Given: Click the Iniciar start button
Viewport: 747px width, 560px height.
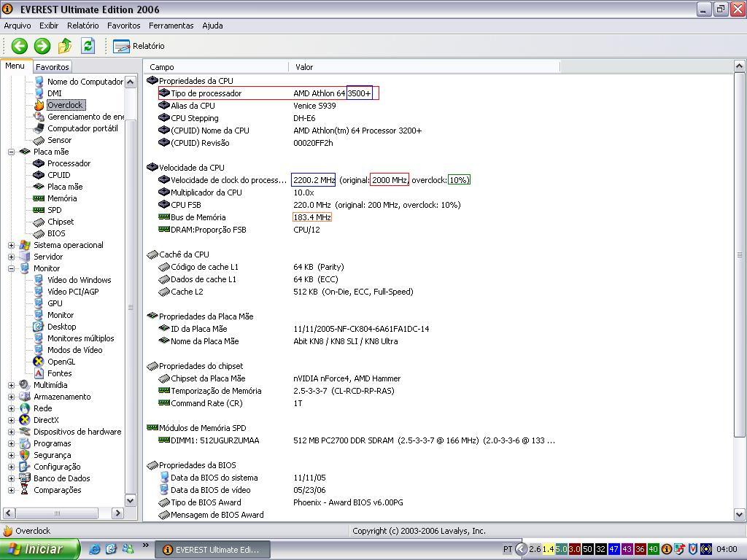Looking at the screenshot, I should (x=39, y=550).
